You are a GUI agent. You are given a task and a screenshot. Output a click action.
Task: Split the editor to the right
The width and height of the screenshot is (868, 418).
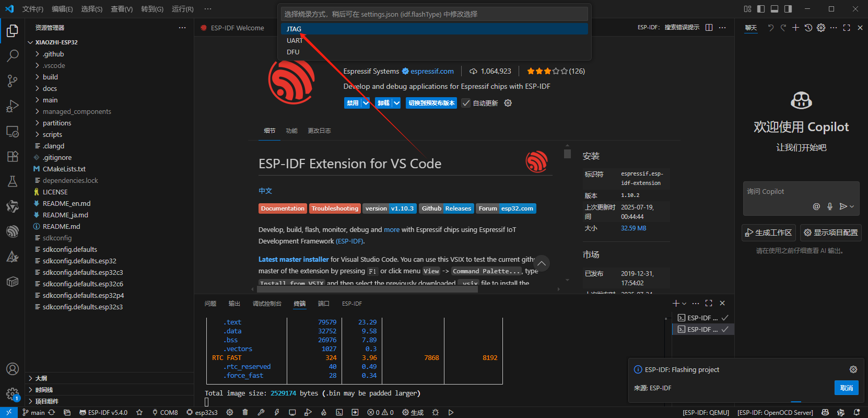pyautogui.click(x=709, y=28)
